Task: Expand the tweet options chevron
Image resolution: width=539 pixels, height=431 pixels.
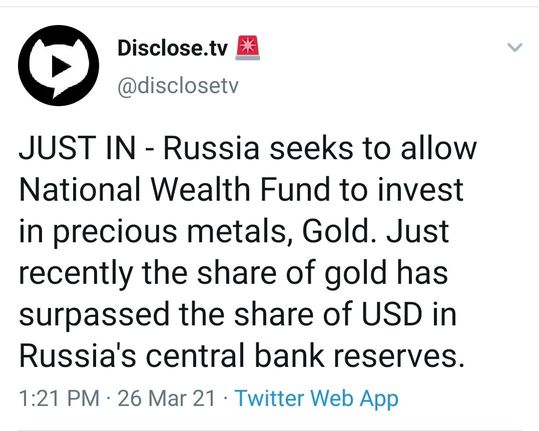Action: point(515,47)
